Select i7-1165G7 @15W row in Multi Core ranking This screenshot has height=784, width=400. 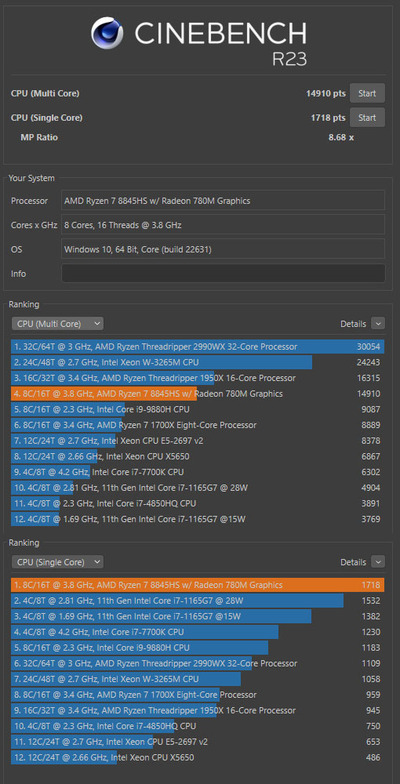click(198, 519)
